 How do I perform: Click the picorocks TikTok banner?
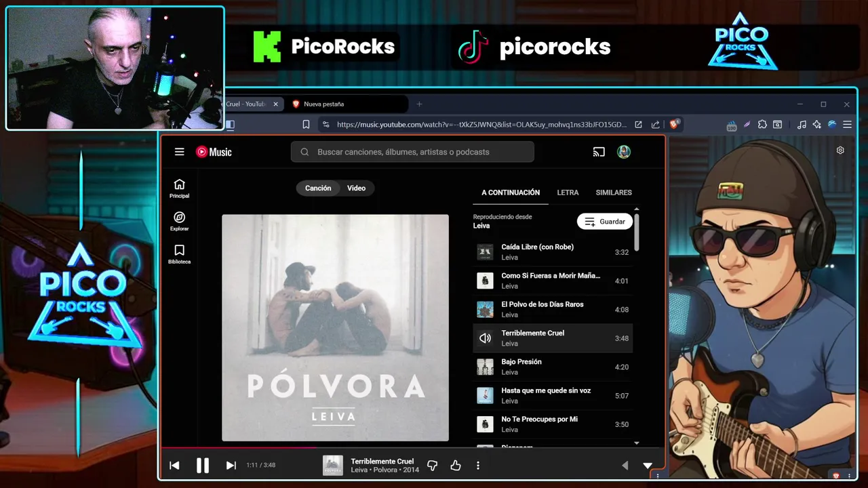pyautogui.click(x=534, y=47)
